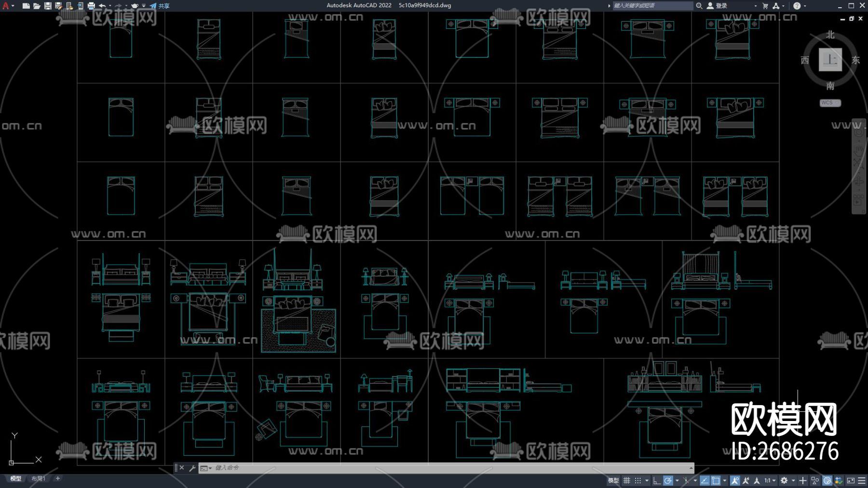The image size is (868, 488).
Task: Toggle the drawing grid display
Action: 626,480
